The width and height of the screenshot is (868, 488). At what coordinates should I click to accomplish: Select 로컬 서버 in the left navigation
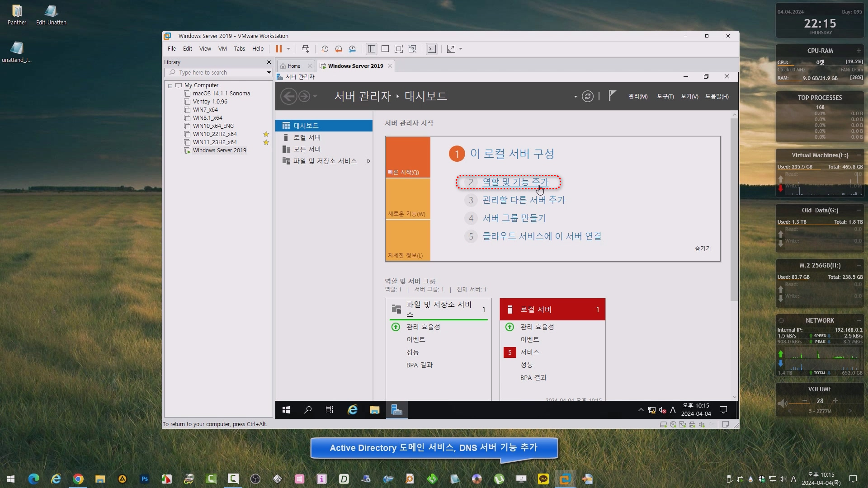pyautogui.click(x=324, y=137)
